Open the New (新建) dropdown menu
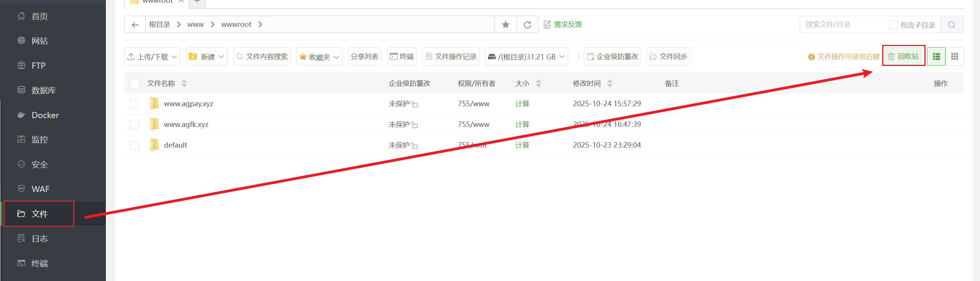This screenshot has height=281, width=980. click(x=207, y=57)
